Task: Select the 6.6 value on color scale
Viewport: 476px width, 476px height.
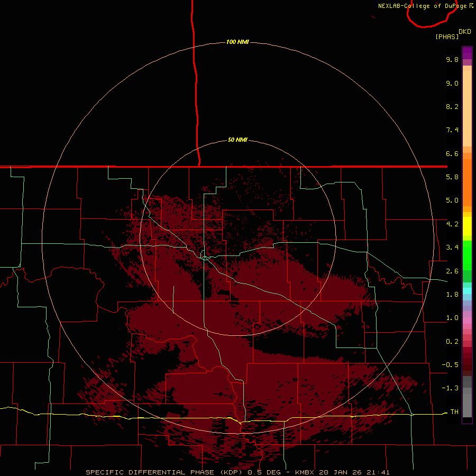Action: [x=452, y=153]
